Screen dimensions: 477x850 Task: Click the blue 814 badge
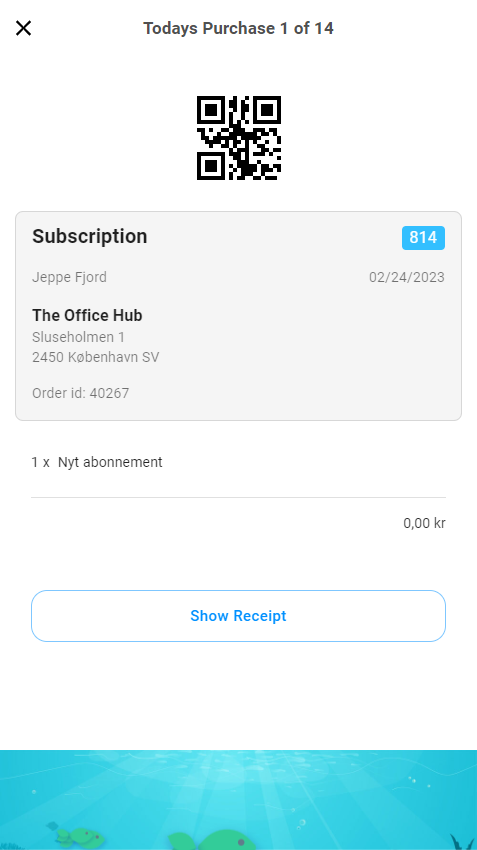(x=423, y=238)
